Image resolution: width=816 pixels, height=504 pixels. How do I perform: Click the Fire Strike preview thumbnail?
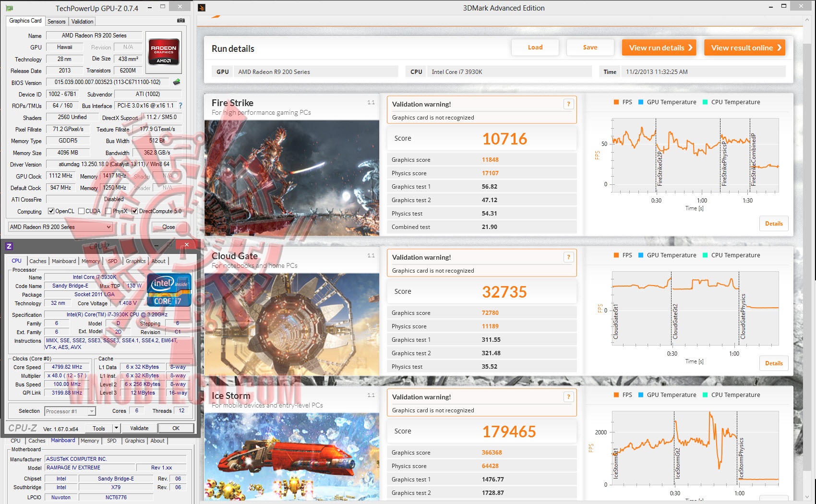click(292, 178)
